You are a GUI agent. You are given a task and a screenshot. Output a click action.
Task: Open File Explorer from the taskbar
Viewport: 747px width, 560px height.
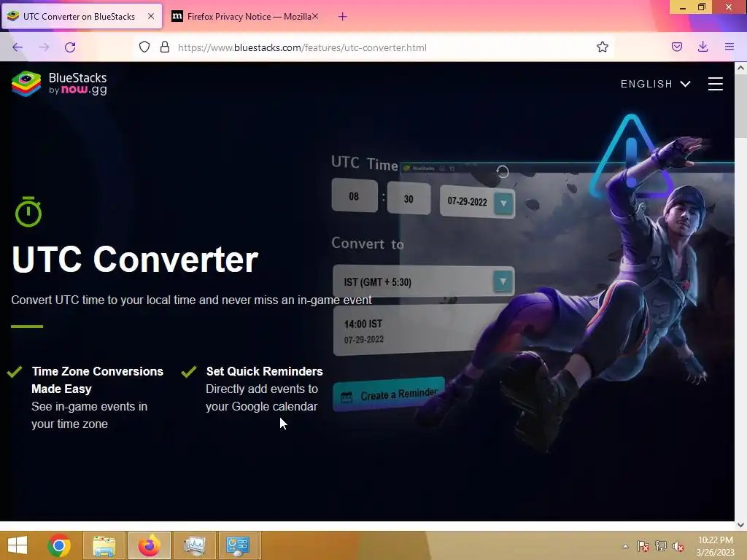pyautogui.click(x=104, y=545)
